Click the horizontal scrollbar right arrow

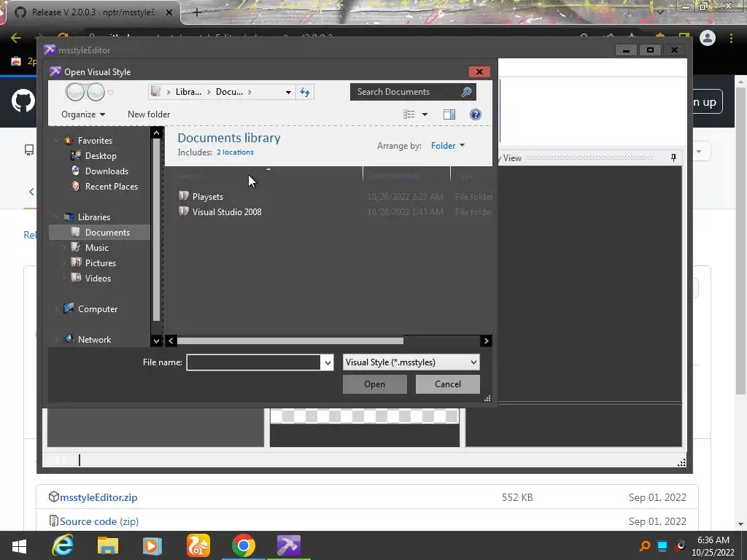pos(486,341)
